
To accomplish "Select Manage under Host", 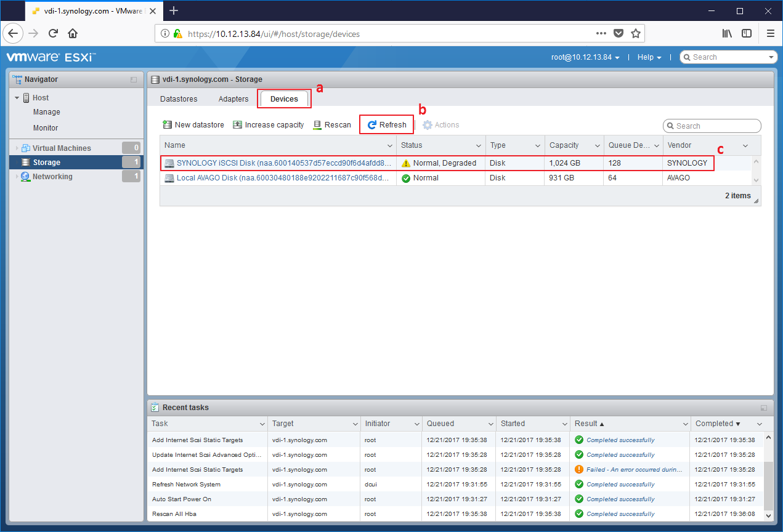I will [x=47, y=112].
